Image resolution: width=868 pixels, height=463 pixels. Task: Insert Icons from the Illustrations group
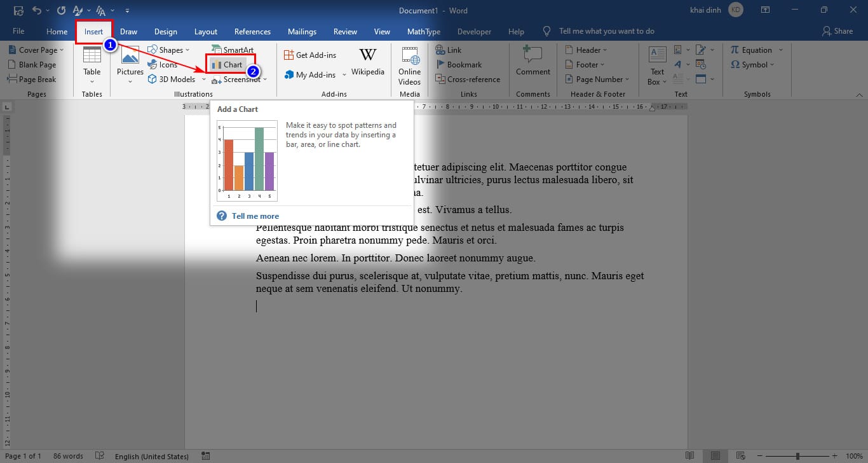(x=163, y=65)
